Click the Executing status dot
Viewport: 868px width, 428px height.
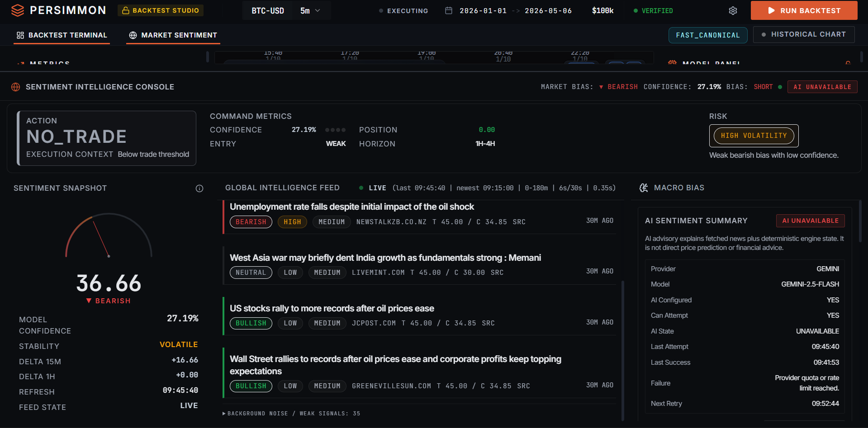[381, 10]
